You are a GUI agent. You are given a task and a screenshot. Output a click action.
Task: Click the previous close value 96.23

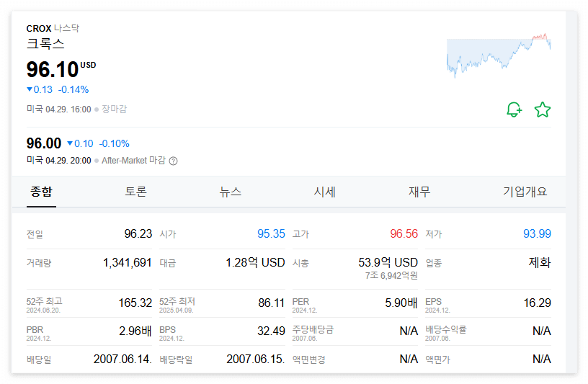(x=138, y=233)
